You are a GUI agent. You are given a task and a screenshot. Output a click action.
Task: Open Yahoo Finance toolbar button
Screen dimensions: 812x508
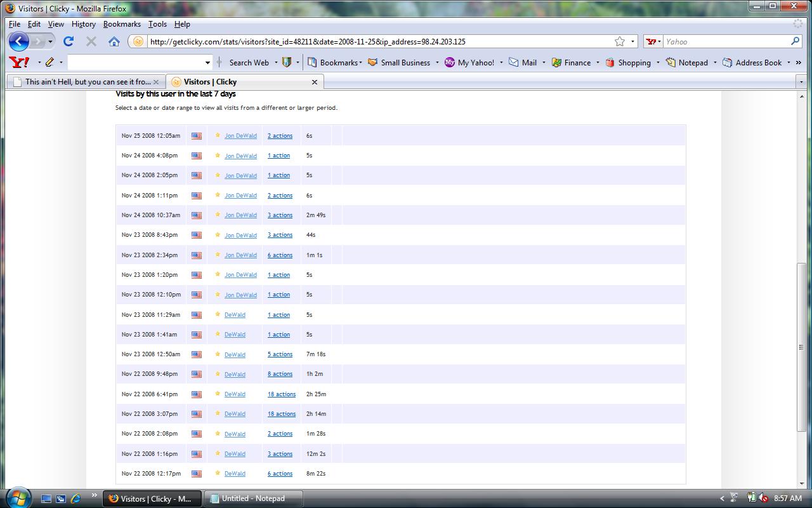[571, 62]
